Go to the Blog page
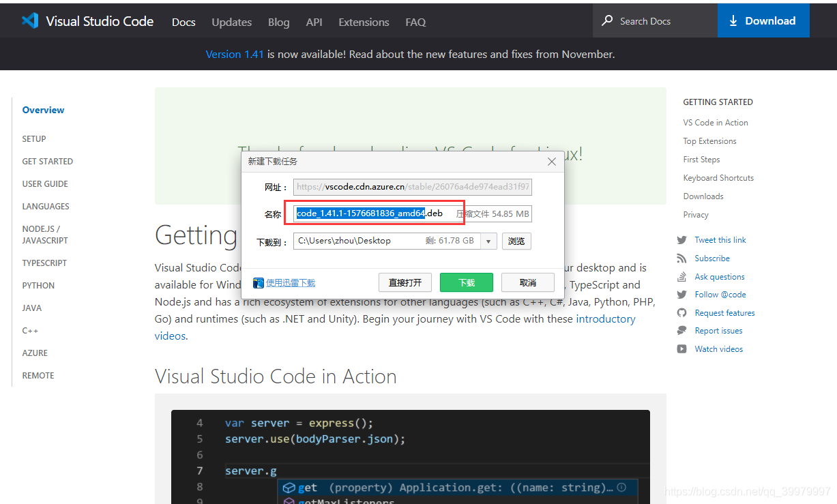 [x=278, y=22]
